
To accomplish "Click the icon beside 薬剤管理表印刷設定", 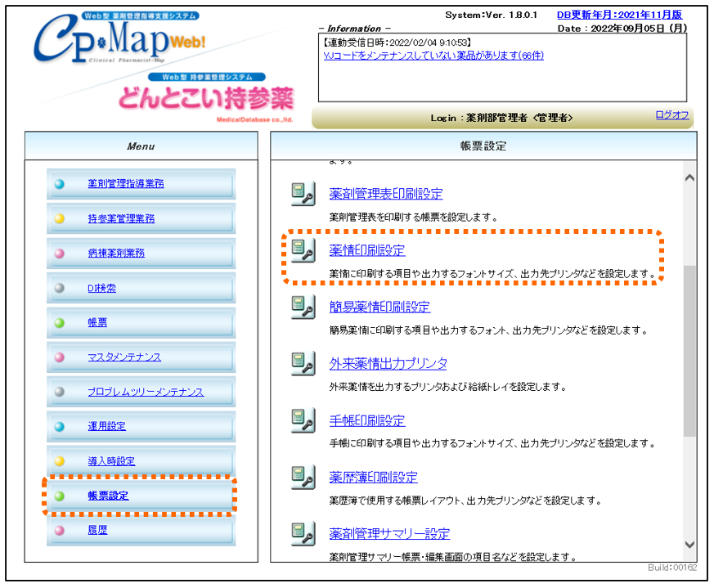I will pyautogui.click(x=303, y=195).
